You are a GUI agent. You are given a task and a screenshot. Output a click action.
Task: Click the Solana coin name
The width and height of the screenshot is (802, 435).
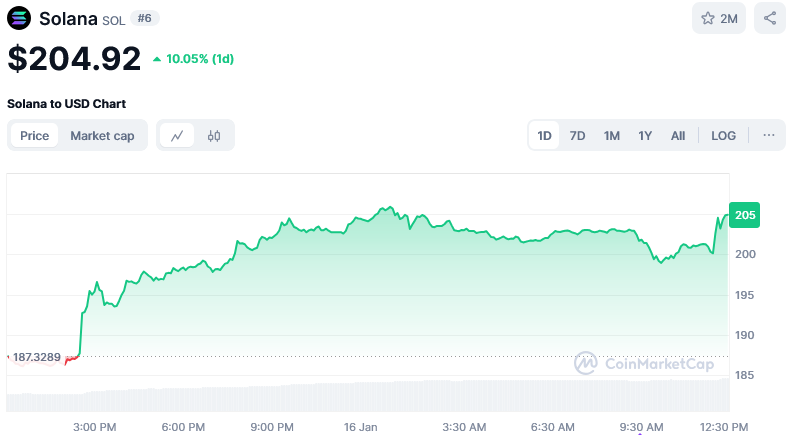tap(68, 19)
